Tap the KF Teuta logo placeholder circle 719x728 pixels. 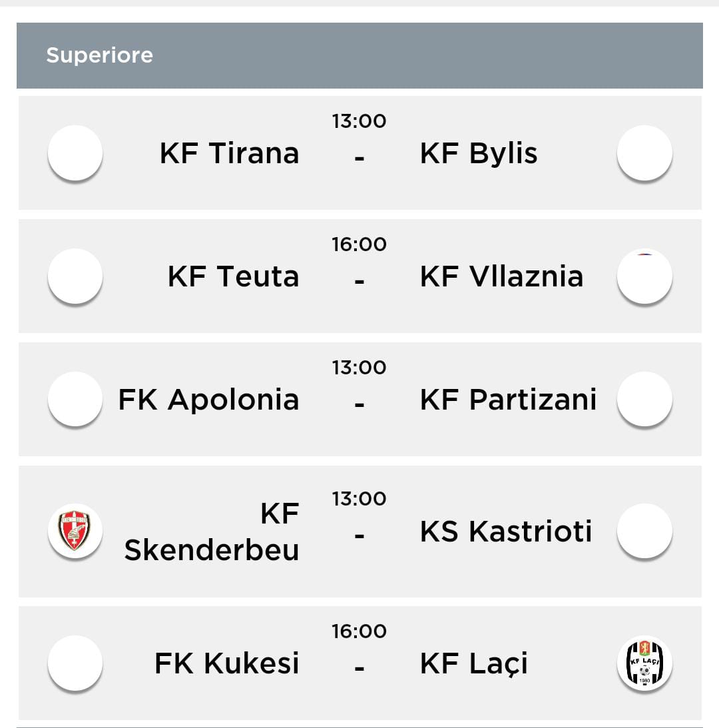(75, 276)
